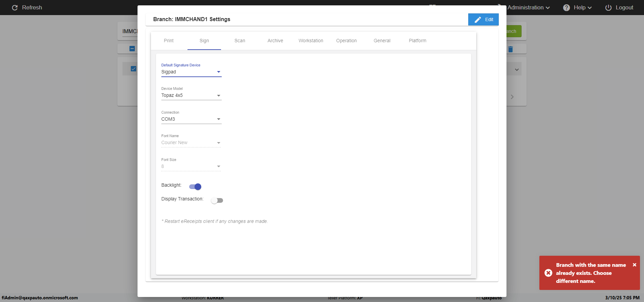Click the Logout link
The width and height of the screenshot is (644, 302).
point(624,7)
